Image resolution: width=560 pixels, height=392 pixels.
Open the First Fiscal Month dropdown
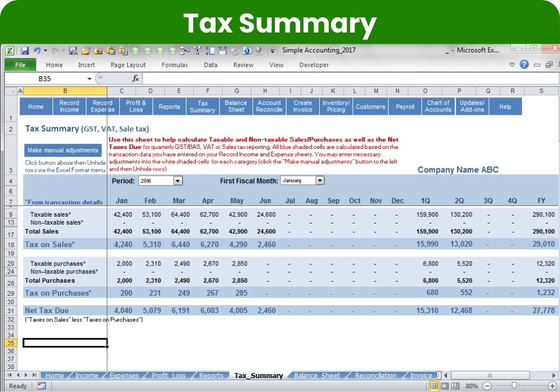pyautogui.click(x=319, y=181)
